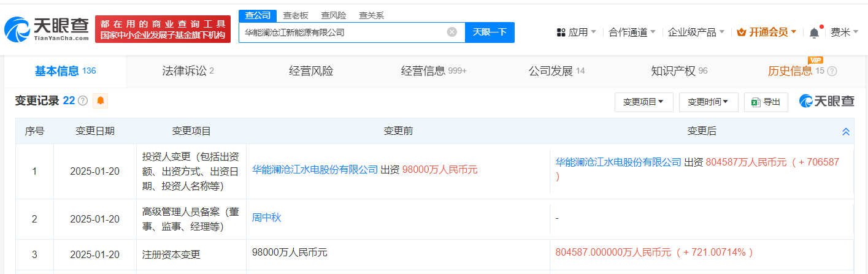Image resolution: width=868 pixels, height=274 pixels.
Task: Select the 查风险 search tab
Action: tap(333, 15)
